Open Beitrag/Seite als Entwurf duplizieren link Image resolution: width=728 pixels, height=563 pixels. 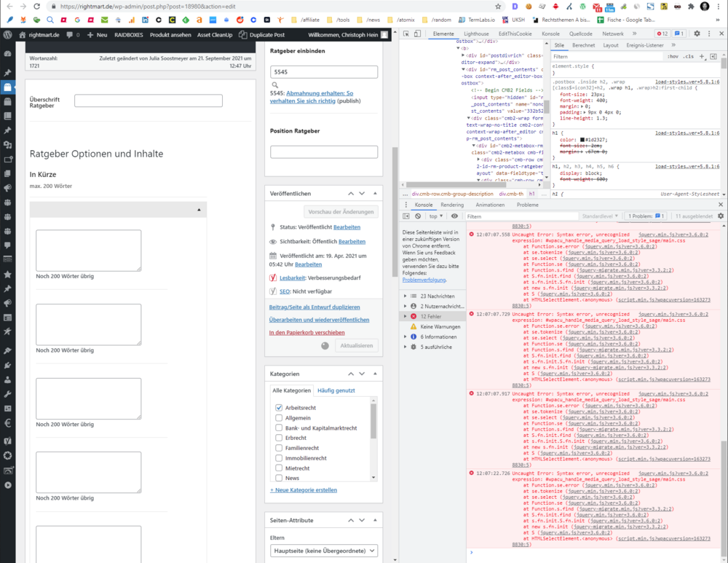coord(314,307)
